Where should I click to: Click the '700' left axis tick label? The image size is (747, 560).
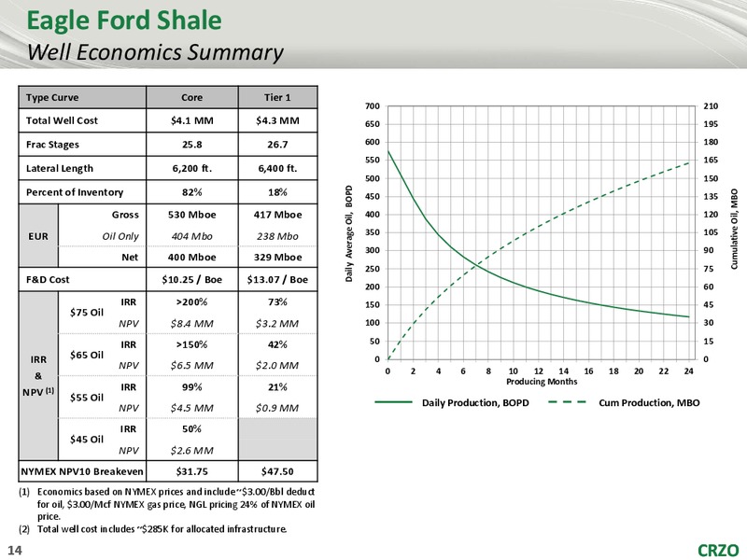point(373,105)
